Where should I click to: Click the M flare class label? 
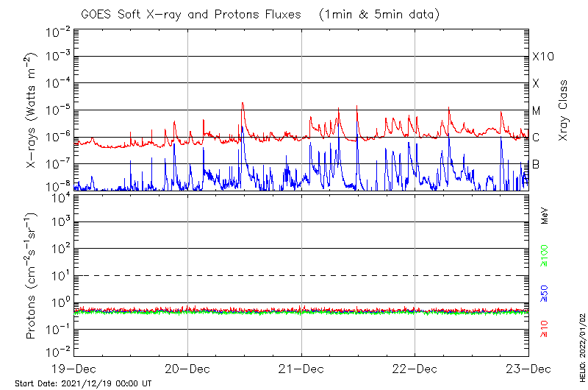coord(537,111)
